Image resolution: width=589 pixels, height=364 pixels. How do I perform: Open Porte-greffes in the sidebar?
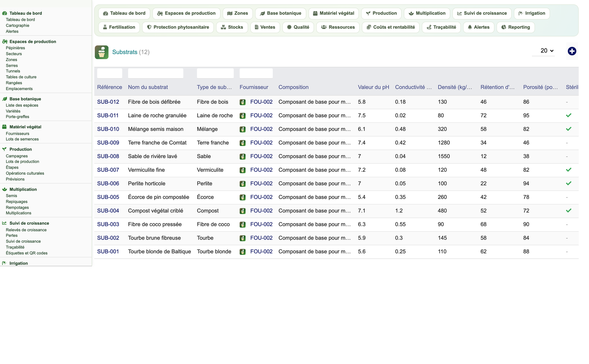(18, 117)
